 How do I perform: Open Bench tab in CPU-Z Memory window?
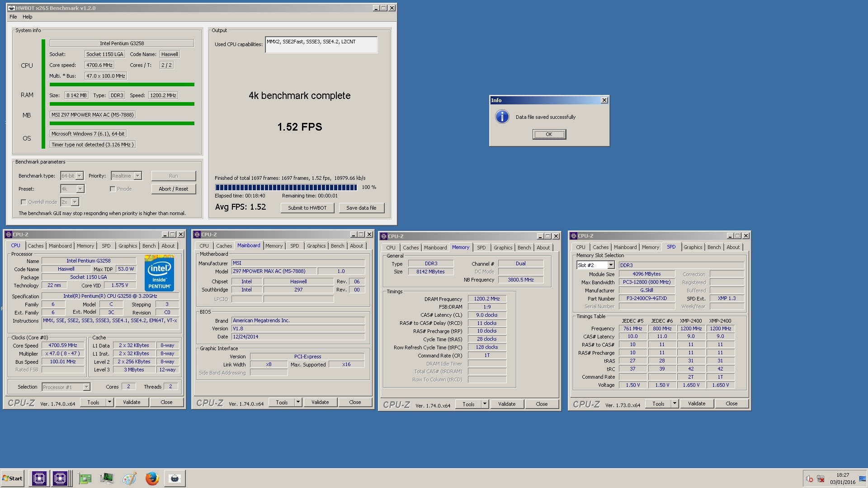(524, 248)
